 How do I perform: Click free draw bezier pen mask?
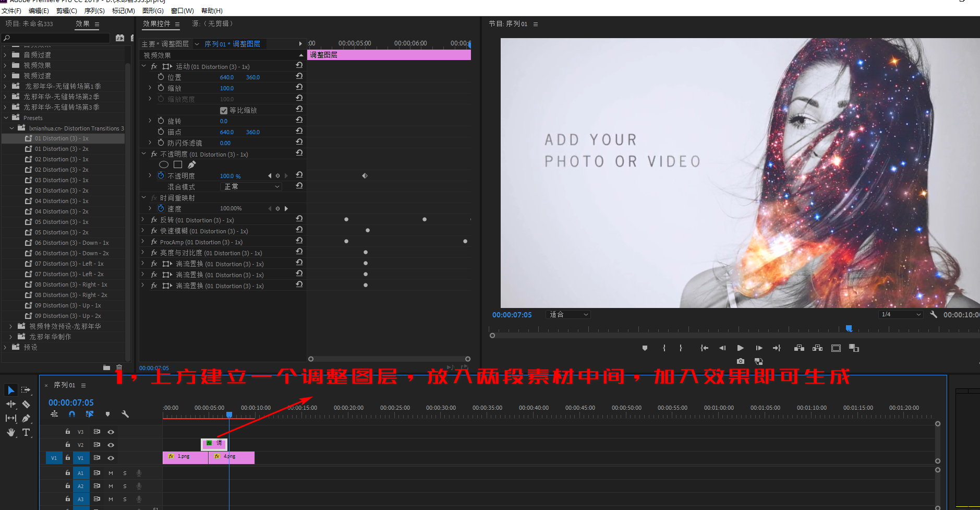point(192,164)
